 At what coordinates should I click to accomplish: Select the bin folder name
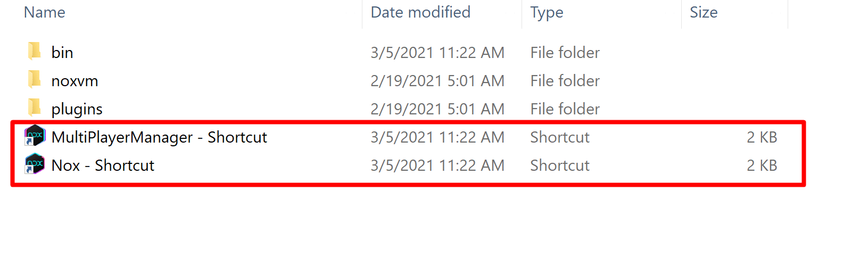point(62,53)
